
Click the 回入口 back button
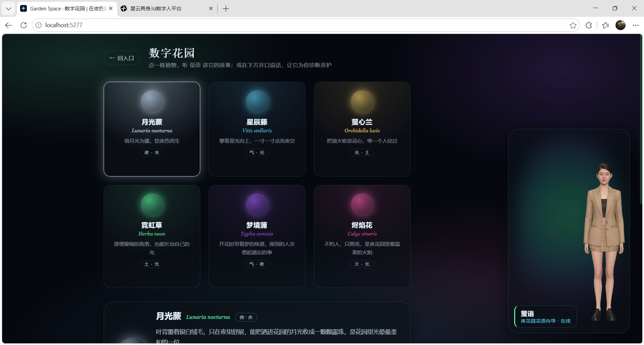[122, 58]
